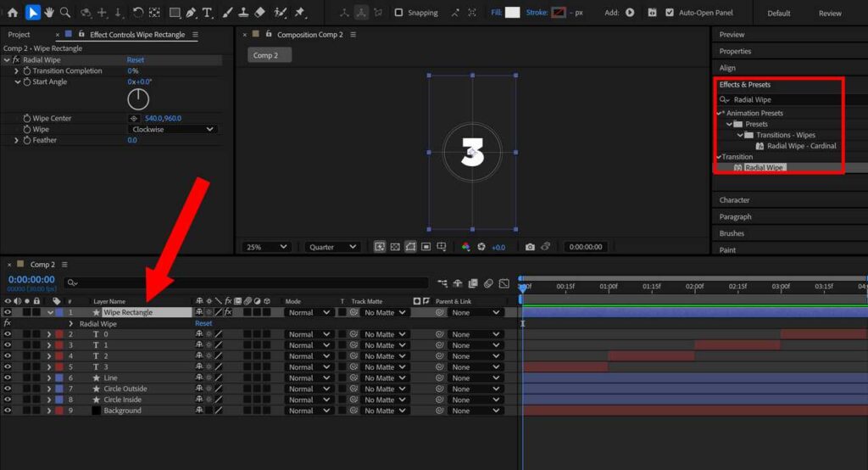
Task: Click the Reset Exposure icon in viewer
Action: (481, 247)
